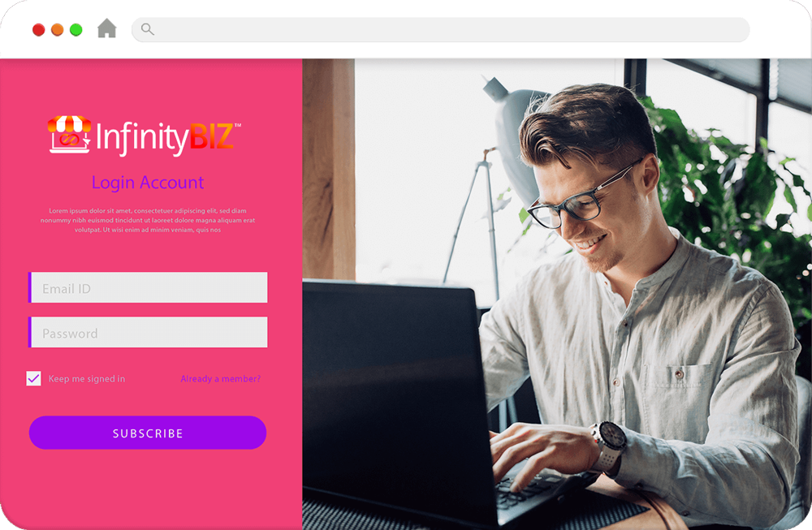Click the purple SUBSCRIBE button
Image resolution: width=812 pixels, height=530 pixels.
[148, 433]
